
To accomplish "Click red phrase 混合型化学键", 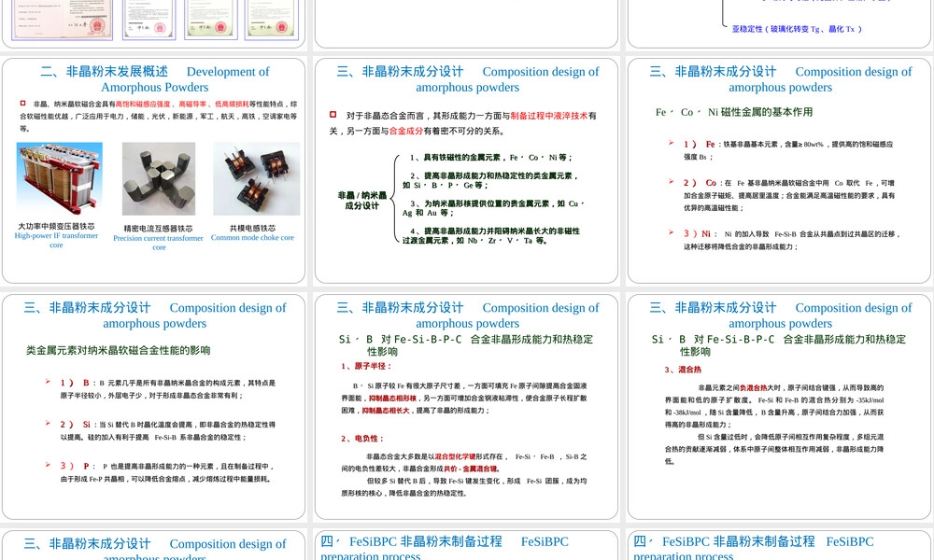I will [x=455, y=456].
